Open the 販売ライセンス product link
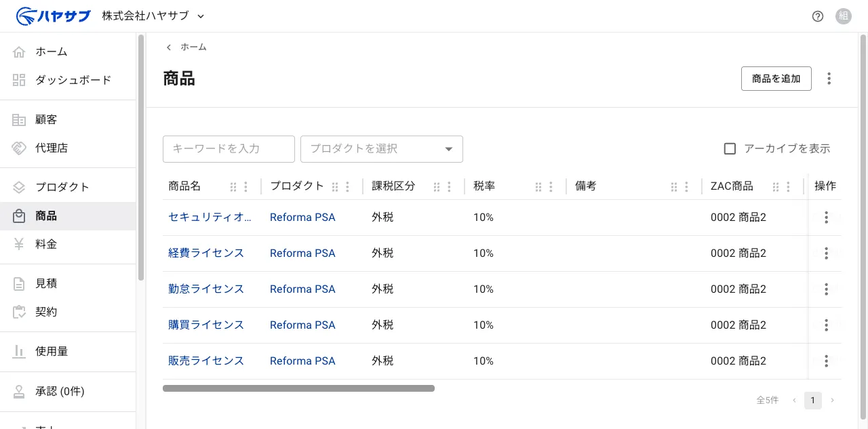This screenshot has height=429, width=868. [206, 361]
